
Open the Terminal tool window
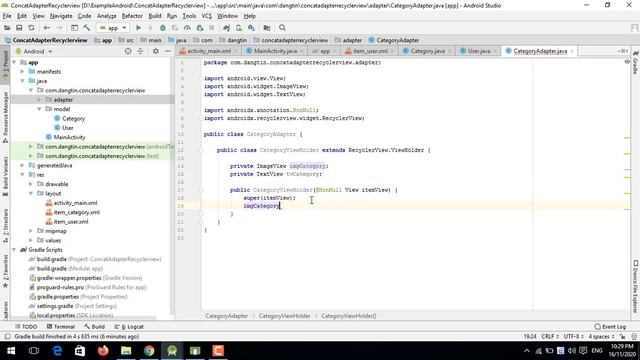(x=60, y=327)
